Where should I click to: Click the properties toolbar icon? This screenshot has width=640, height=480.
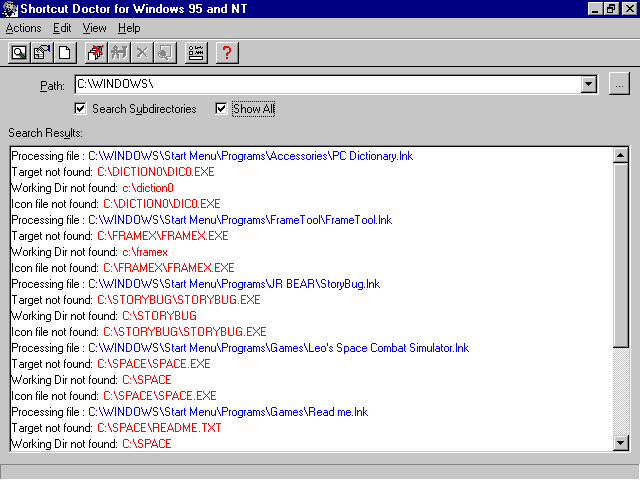pyautogui.click(x=41, y=53)
